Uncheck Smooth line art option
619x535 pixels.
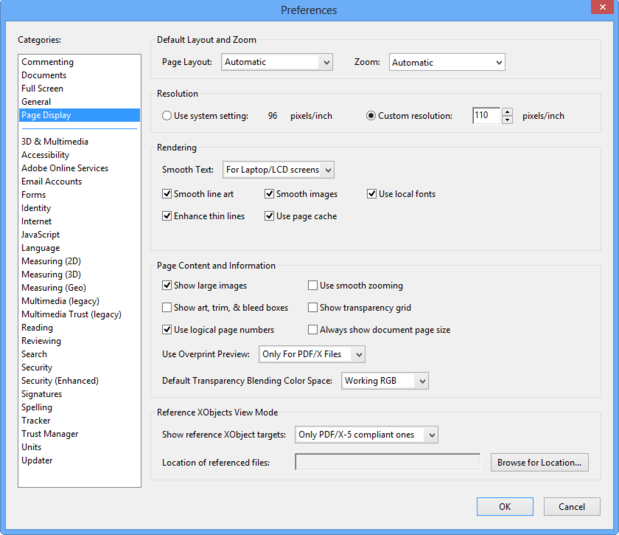coord(167,194)
